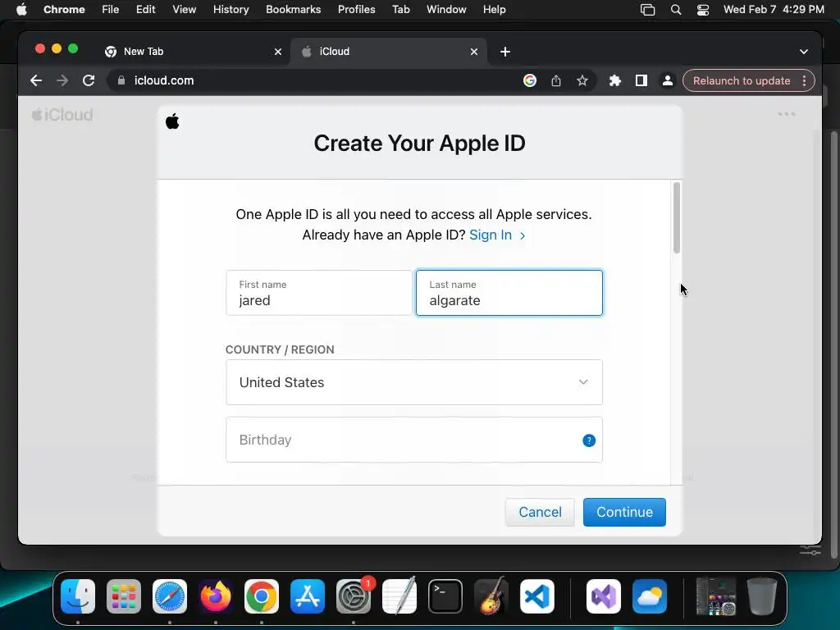
Task: Open the Extensions puzzle icon
Action: point(615,80)
